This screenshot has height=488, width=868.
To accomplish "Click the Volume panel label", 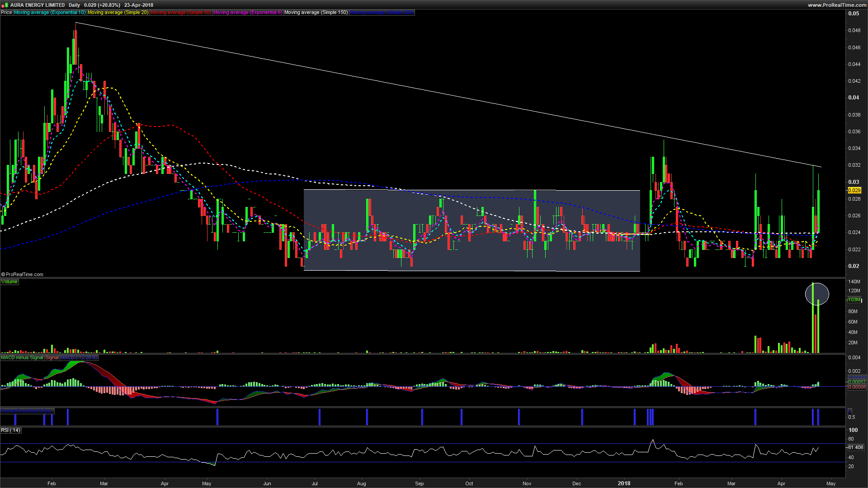I will click(9, 282).
